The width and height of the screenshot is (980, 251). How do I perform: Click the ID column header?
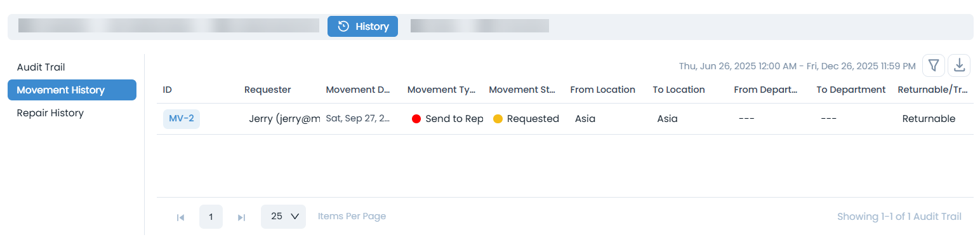coord(168,90)
